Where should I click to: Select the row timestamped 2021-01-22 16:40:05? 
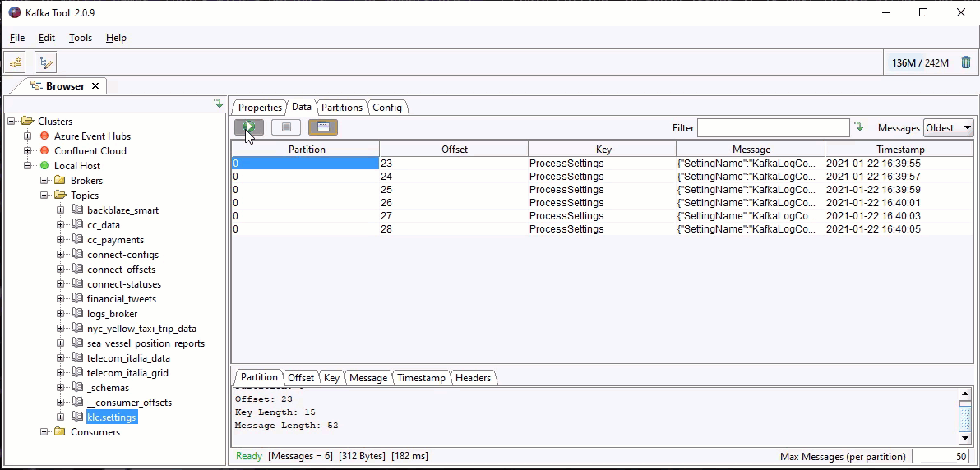pos(602,228)
